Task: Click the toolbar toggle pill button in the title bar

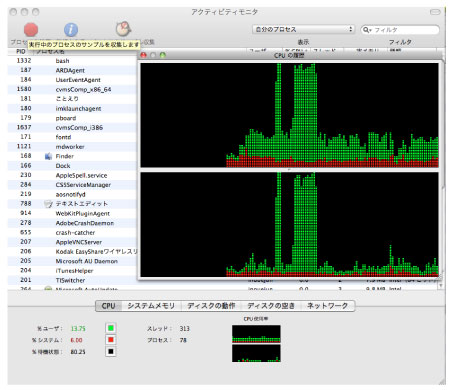Action: tap(435, 12)
